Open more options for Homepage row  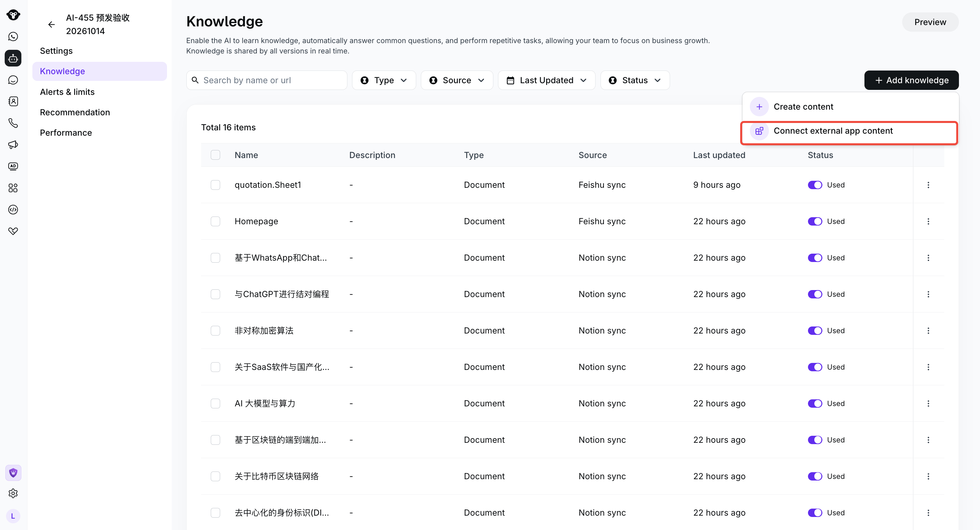point(928,221)
